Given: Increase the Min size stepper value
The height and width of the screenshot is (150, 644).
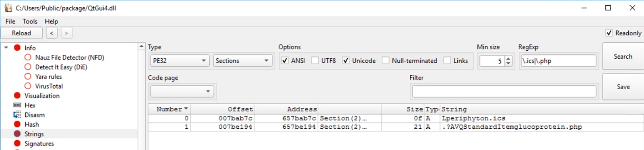Looking at the screenshot, I should 508,58.
